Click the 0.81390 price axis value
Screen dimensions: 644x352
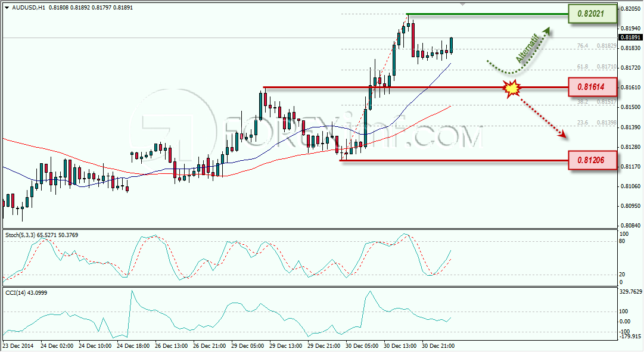(630, 127)
